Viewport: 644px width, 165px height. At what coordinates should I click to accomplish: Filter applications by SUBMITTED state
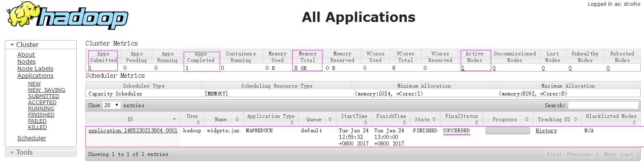pos(44,96)
